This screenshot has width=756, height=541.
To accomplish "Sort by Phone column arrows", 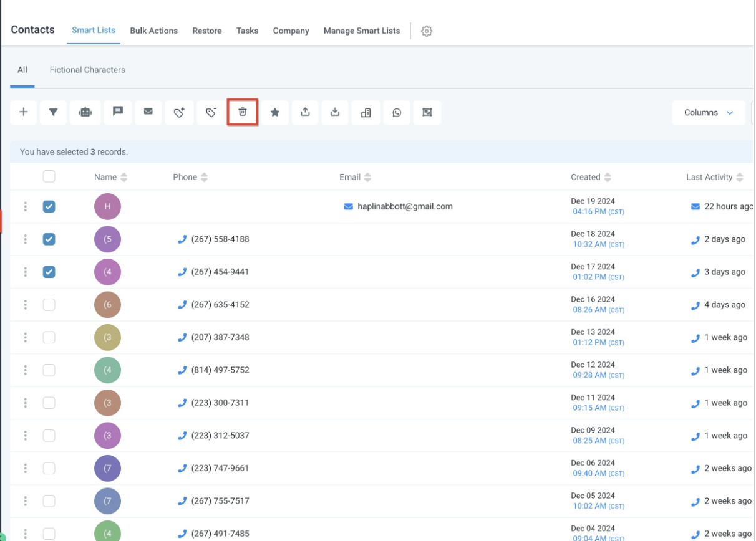I will 205,178.
